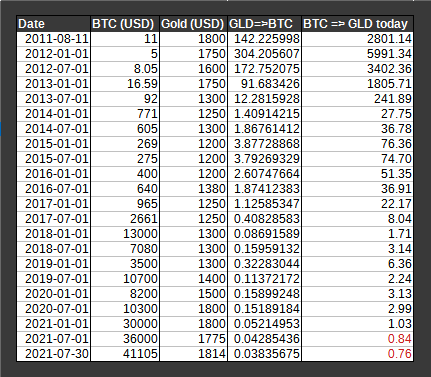Click date cell 2014-01-01
431x377 pixels.
53,114
